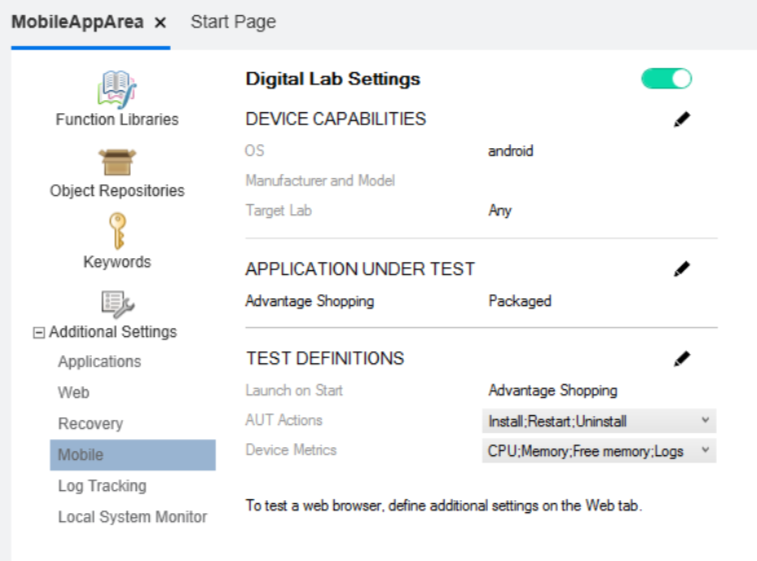Screen dimensions: 757x561
Task: Collapse the Additional Settings tree node
Action: (x=39, y=333)
